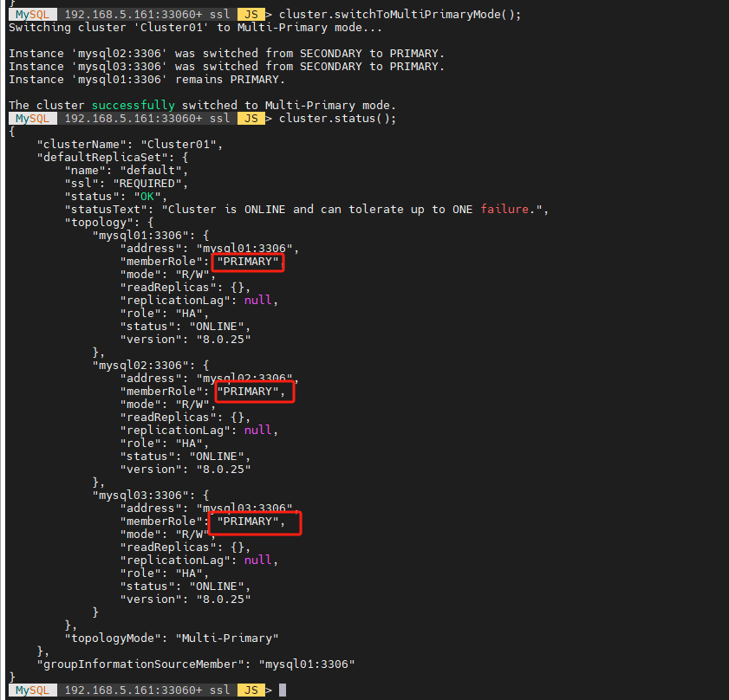Click mysql01's "status": "ONLINE" line
729x700 pixels.
click(185, 327)
